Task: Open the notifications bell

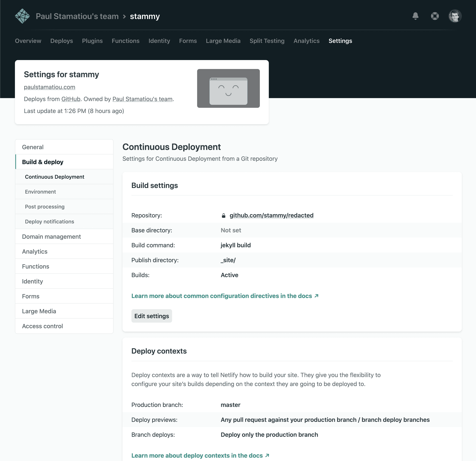Action: point(416,16)
